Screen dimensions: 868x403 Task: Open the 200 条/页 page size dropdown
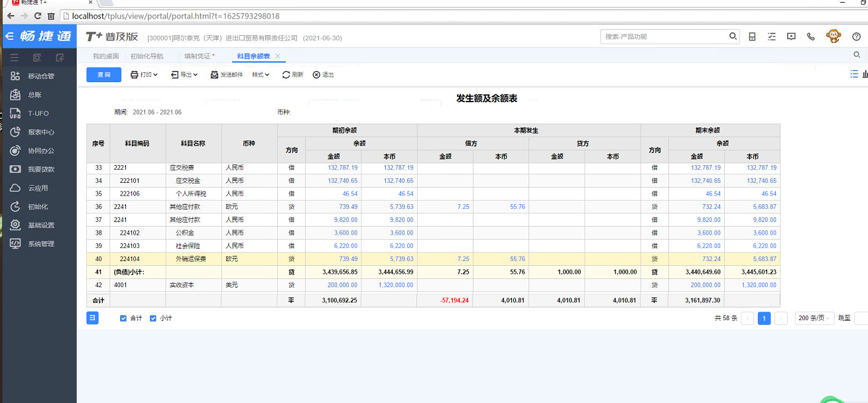click(814, 318)
